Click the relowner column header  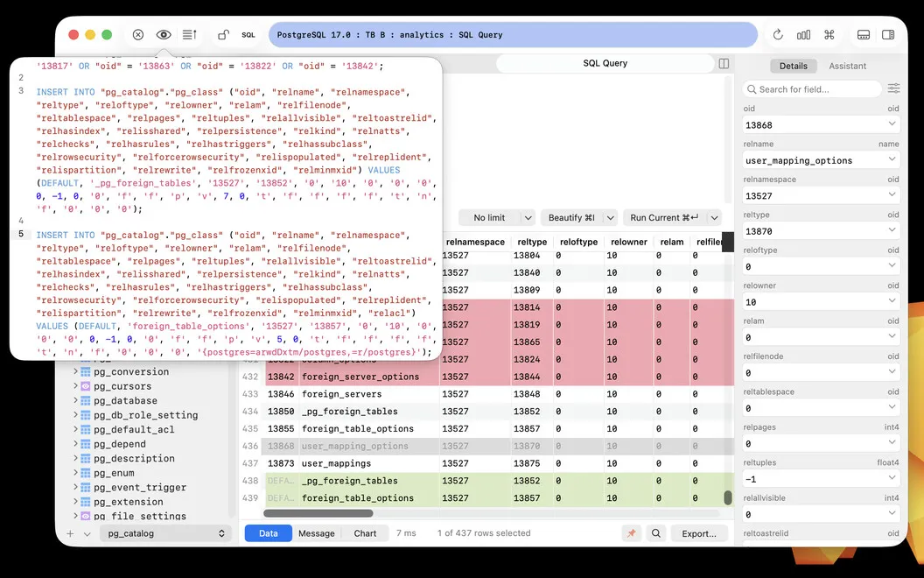629,242
